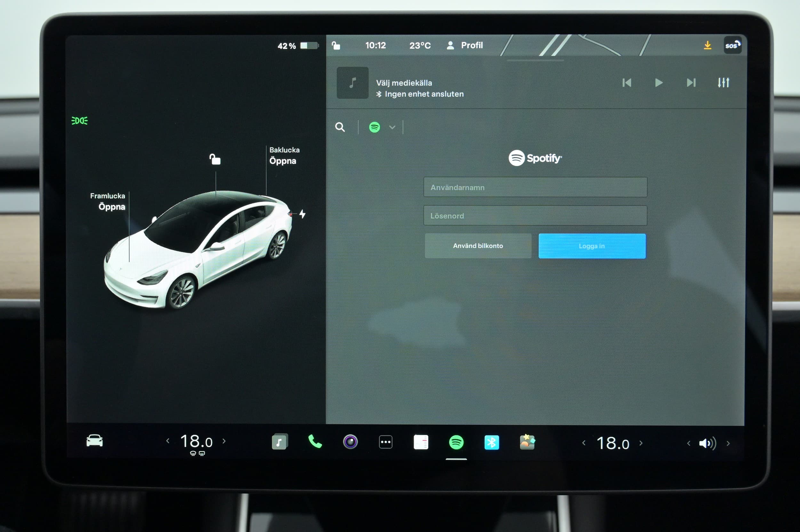Image resolution: width=800 pixels, height=532 pixels.
Task: Open the software update download icon
Action: 707,45
